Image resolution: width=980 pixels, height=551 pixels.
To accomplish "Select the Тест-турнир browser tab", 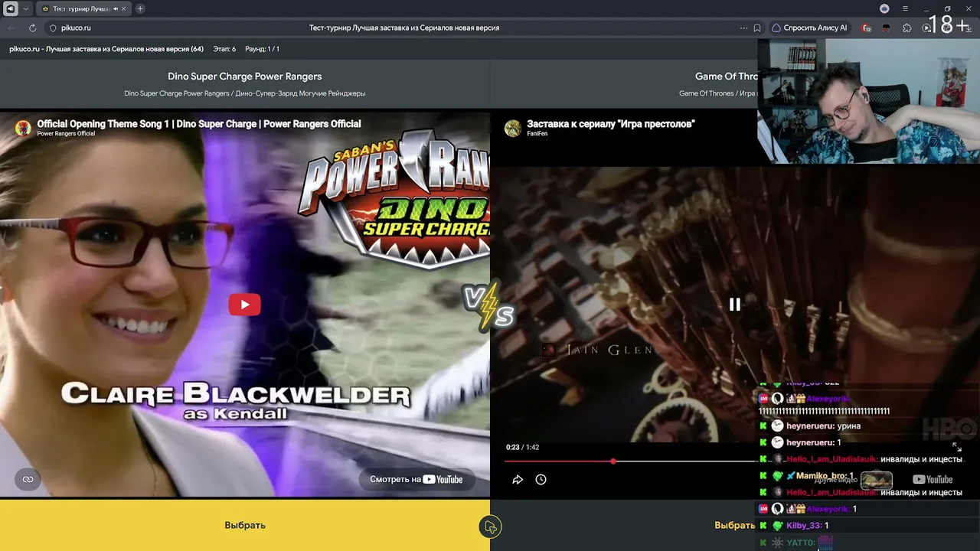I will pos(83,8).
